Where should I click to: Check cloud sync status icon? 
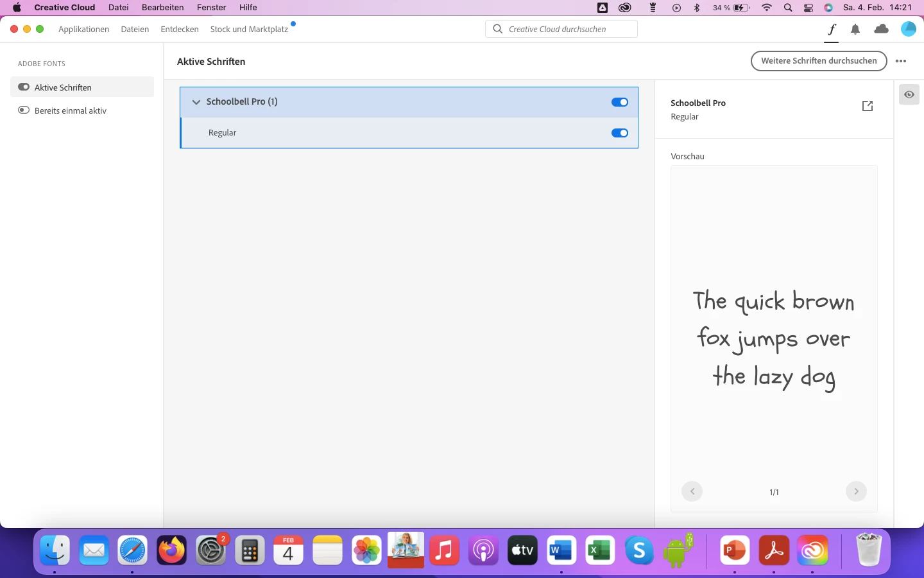(882, 29)
